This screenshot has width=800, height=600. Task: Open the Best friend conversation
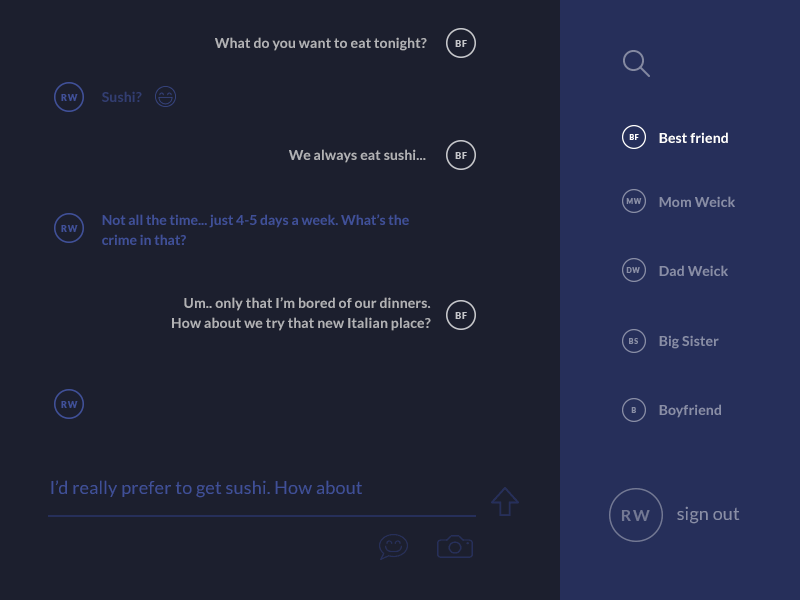(x=693, y=138)
